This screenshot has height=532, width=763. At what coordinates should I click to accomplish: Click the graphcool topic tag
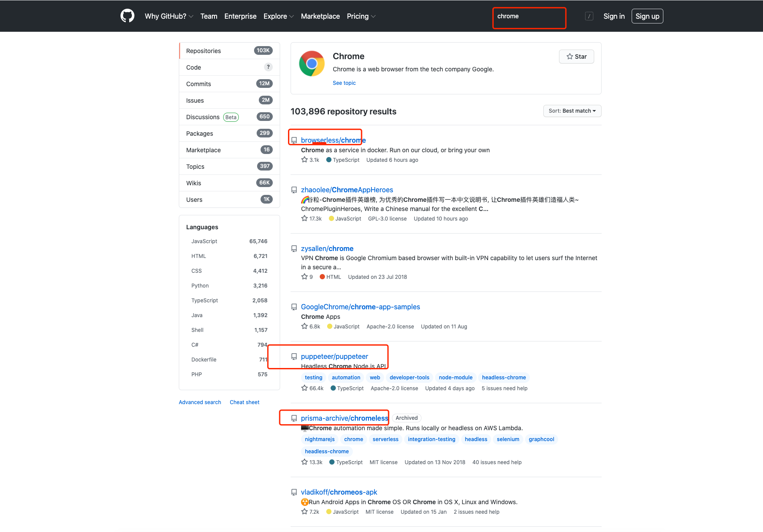(542, 439)
